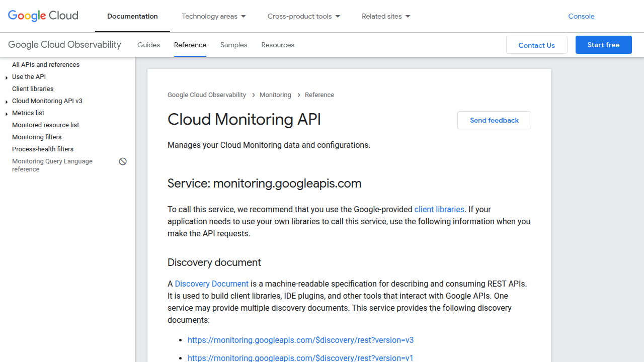Click Google Cloud Observability breadcrumb
This screenshot has height=362, width=644.
[207, 95]
